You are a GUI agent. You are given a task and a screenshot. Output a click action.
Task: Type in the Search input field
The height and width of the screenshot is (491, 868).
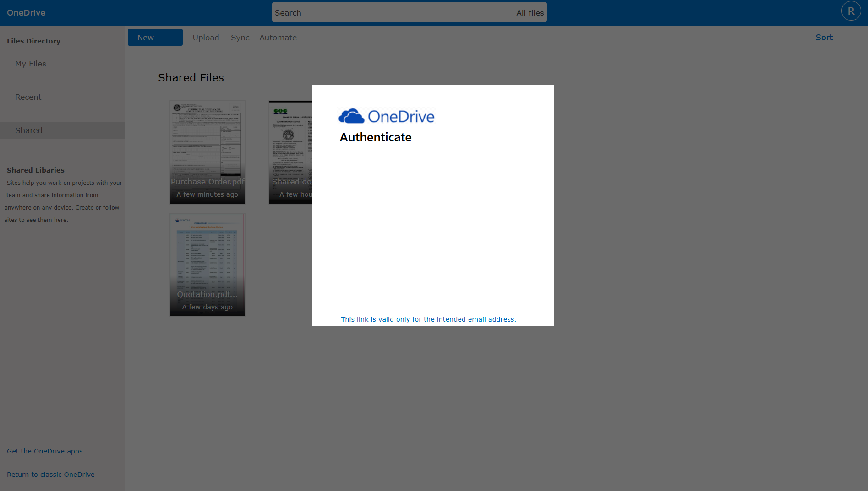pos(389,13)
